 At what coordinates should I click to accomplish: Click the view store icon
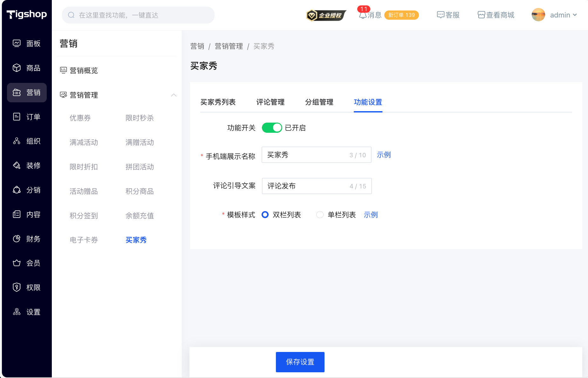click(481, 15)
